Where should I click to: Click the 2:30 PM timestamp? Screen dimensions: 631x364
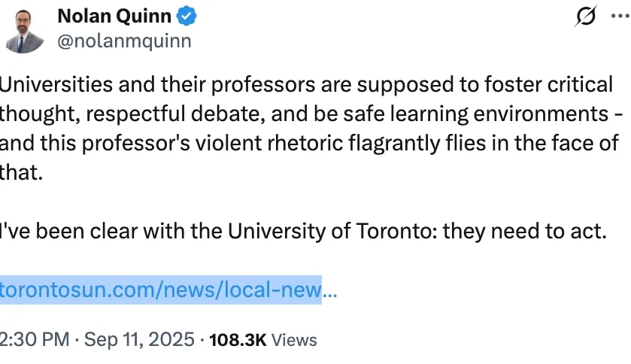coord(35,339)
